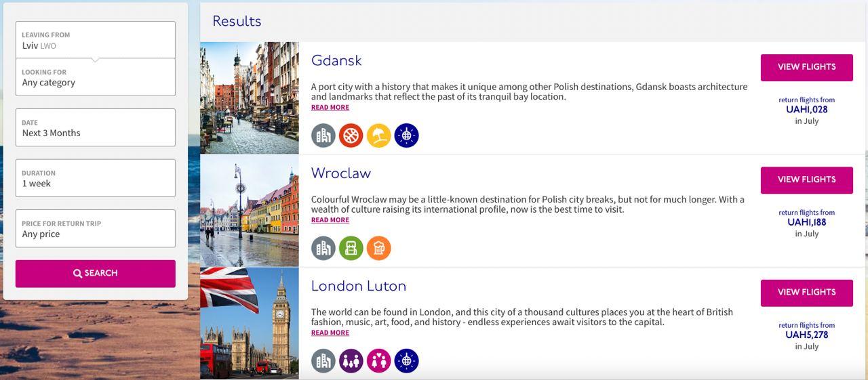This screenshot has width=868, height=380.
Task: Open the London Luton destination title
Action: (x=359, y=286)
